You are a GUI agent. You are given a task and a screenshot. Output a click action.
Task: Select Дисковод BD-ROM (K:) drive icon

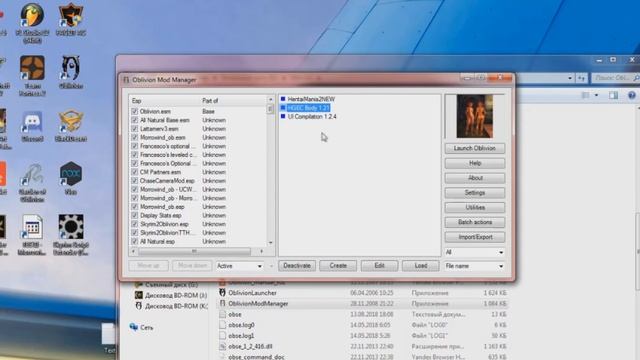(x=139, y=306)
